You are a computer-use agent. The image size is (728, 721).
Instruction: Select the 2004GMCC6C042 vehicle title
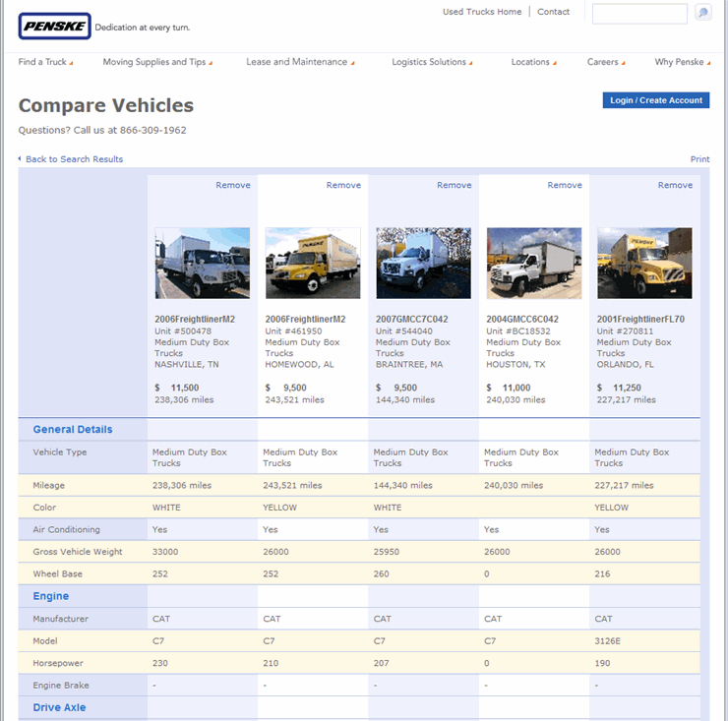[522, 319]
